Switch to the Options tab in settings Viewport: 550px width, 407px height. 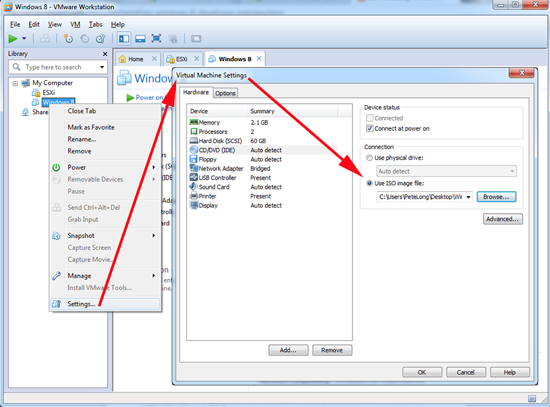coord(225,93)
